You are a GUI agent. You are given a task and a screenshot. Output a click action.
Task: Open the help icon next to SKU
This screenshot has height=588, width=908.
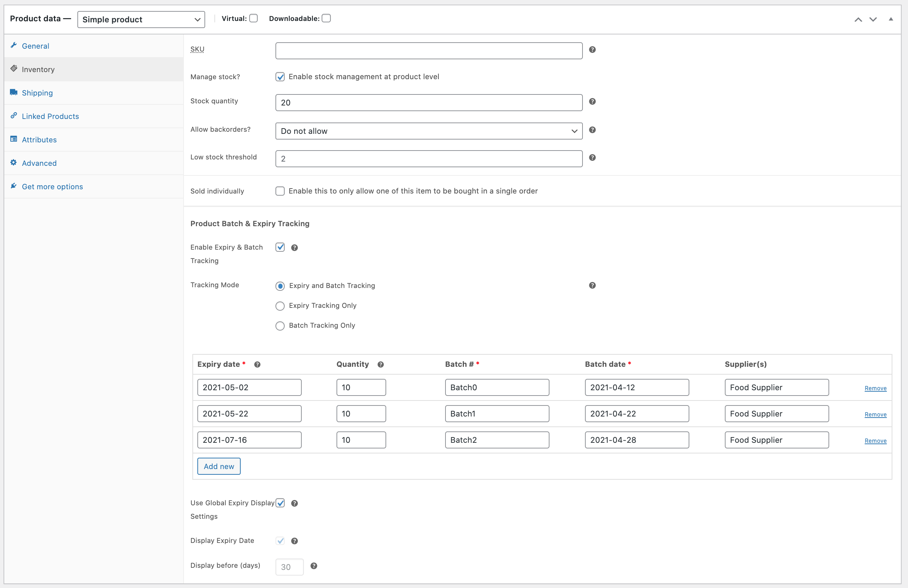(592, 50)
